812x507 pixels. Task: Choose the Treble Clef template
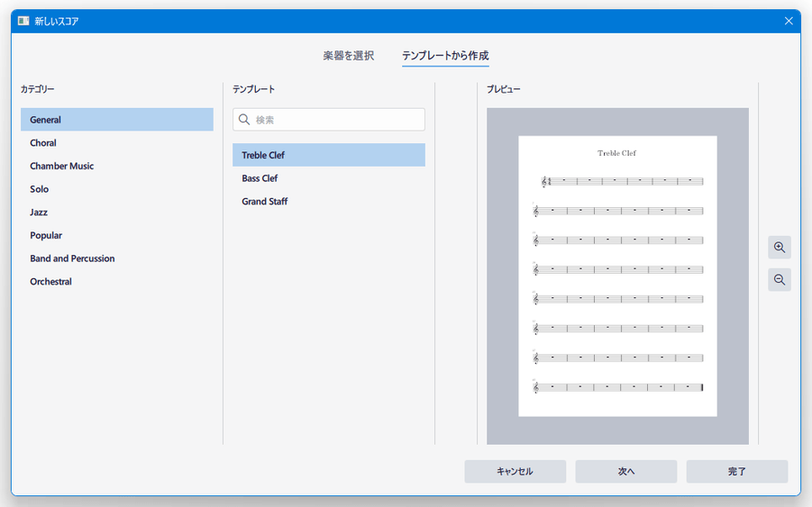tap(329, 155)
